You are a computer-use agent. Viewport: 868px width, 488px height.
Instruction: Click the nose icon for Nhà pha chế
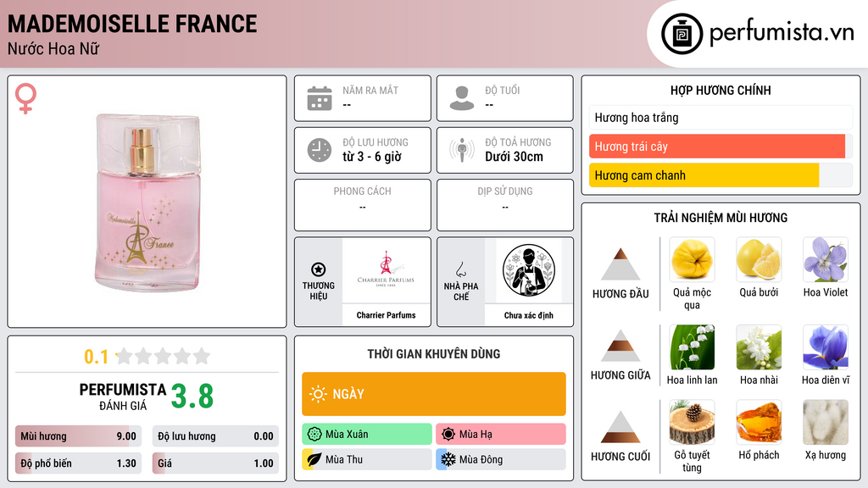[460, 269]
